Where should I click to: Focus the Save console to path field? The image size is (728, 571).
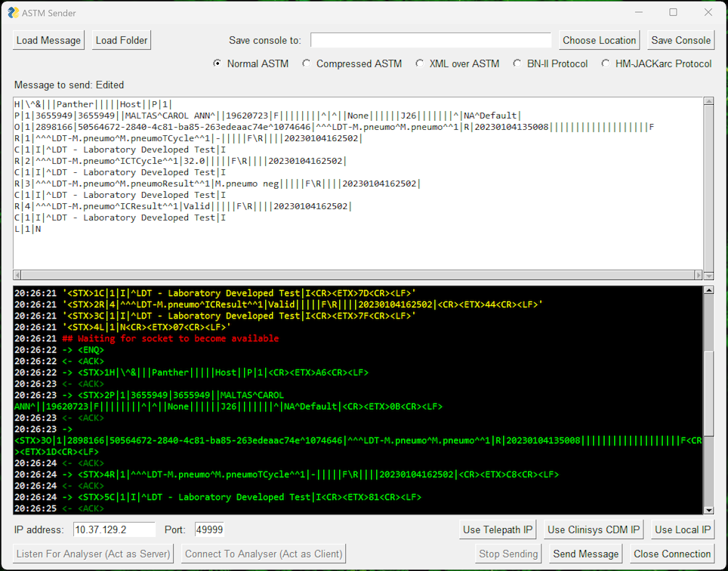pyautogui.click(x=430, y=40)
